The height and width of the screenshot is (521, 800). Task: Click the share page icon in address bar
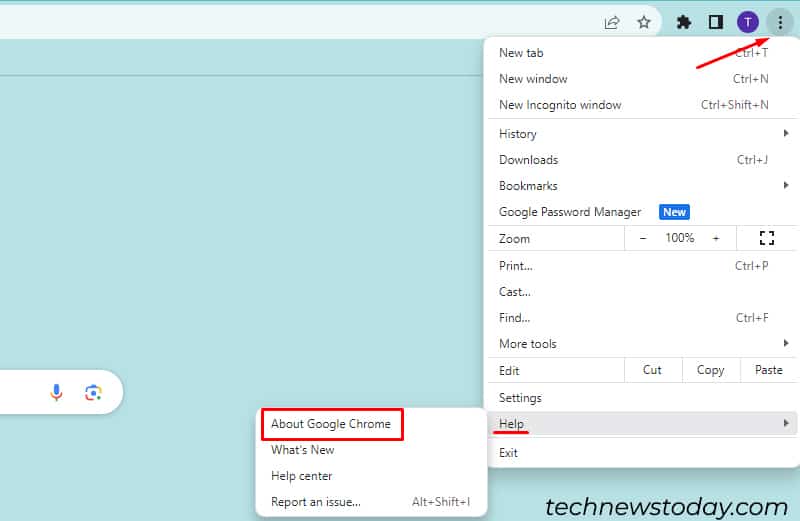click(x=612, y=22)
